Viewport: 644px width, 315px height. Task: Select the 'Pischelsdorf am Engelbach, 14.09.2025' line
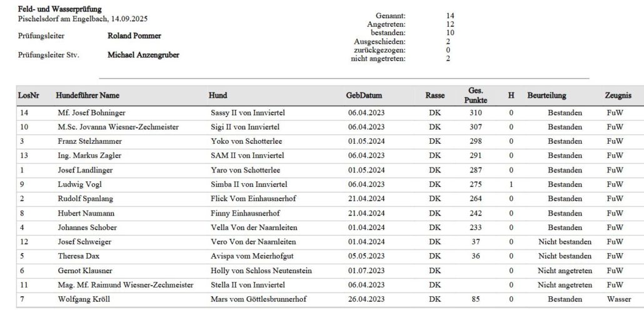coord(83,19)
